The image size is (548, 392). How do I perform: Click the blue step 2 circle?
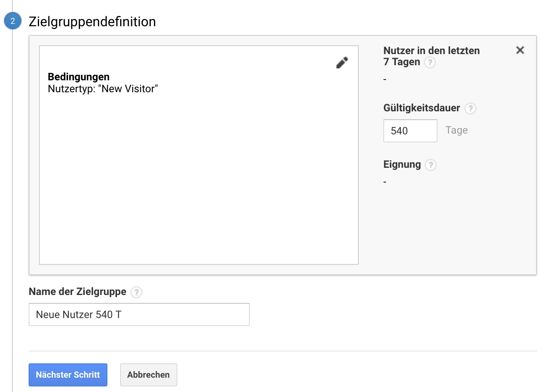[x=13, y=21]
